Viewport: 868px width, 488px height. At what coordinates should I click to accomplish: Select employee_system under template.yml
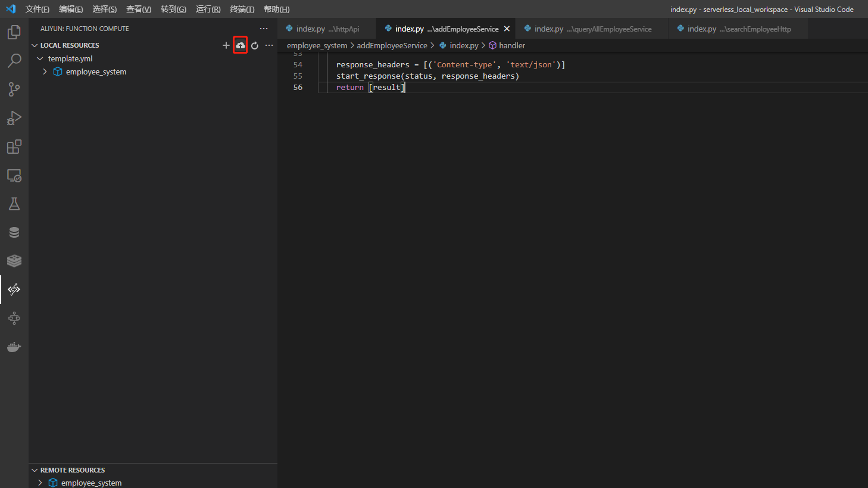(x=96, y=72)
